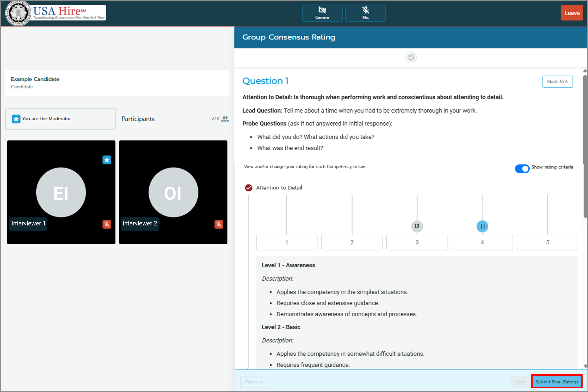588x392 pixels.
Task: Click 'You are the Moderator' text
Action: point(47,119)
